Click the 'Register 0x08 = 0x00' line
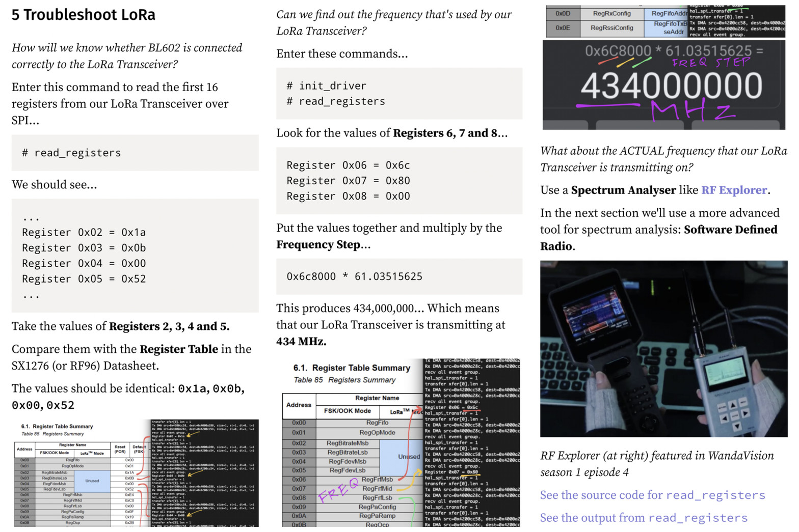Viewport: 799px width, 532px height. click(x=348, y=197)
